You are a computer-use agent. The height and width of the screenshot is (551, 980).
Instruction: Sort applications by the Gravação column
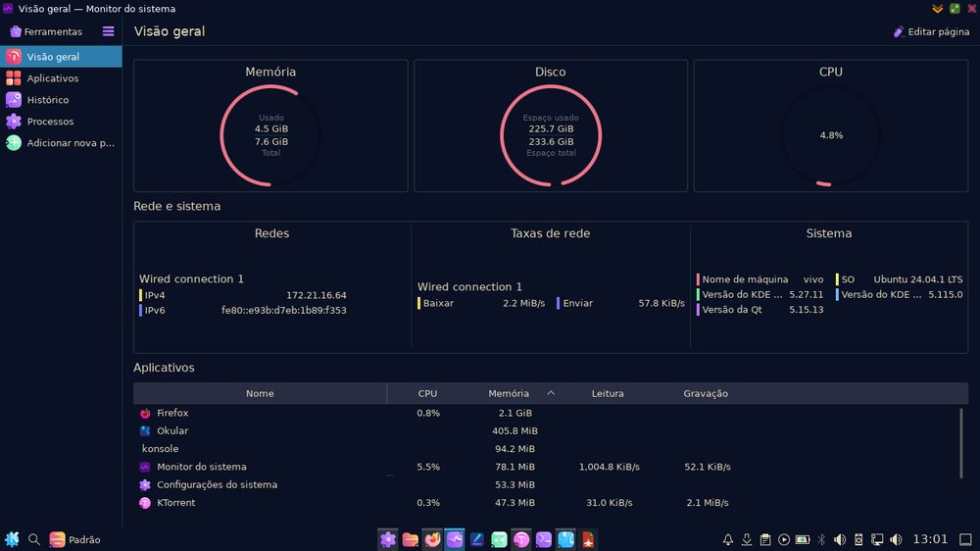point(705,393)
